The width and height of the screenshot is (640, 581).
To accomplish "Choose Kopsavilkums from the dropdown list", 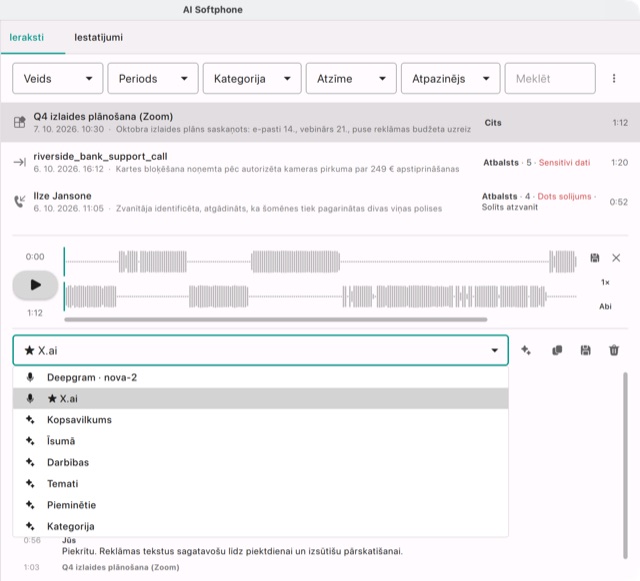I will [260, 420].
